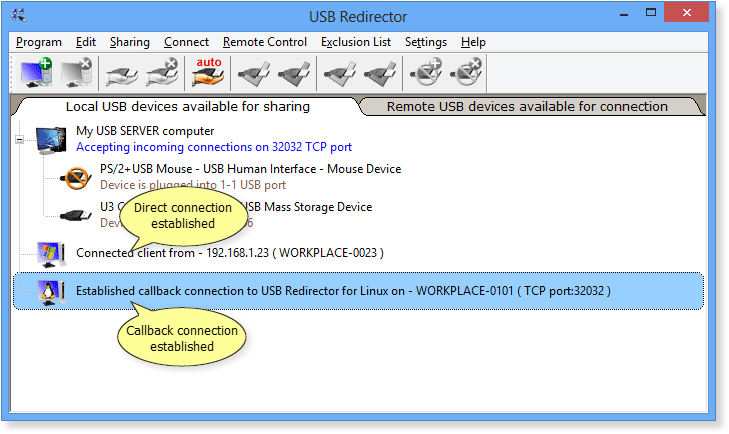Open the Sharing menu
729x434 pixels.
tap(130, 42)
